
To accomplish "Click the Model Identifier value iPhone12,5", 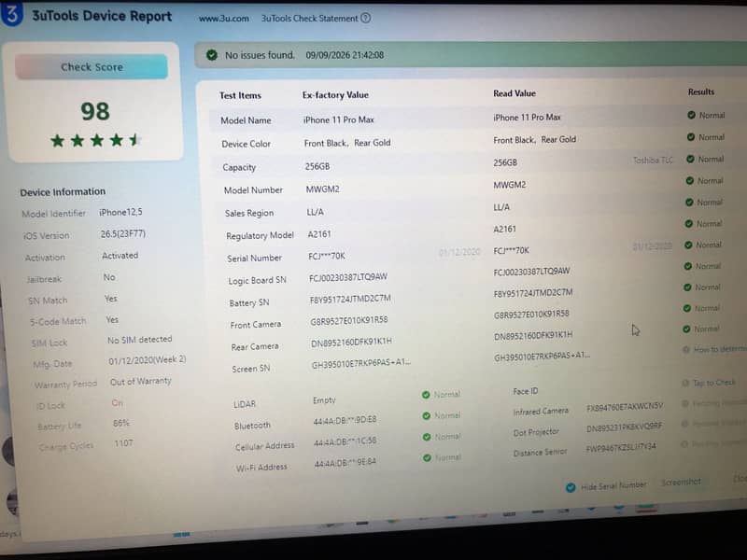I will tap(120, 213).
